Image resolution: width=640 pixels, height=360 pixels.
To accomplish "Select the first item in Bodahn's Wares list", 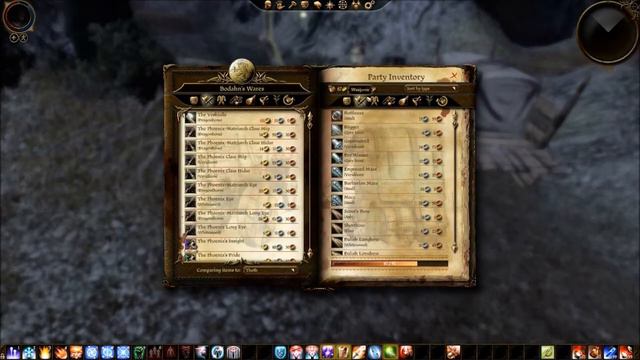I will (x=242, y=118).
